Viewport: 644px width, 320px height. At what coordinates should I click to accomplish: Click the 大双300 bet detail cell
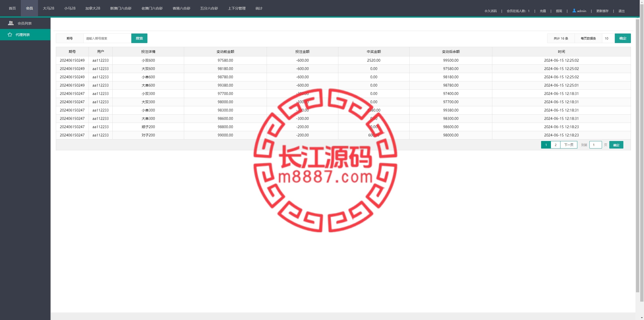[x=148, y=102]
